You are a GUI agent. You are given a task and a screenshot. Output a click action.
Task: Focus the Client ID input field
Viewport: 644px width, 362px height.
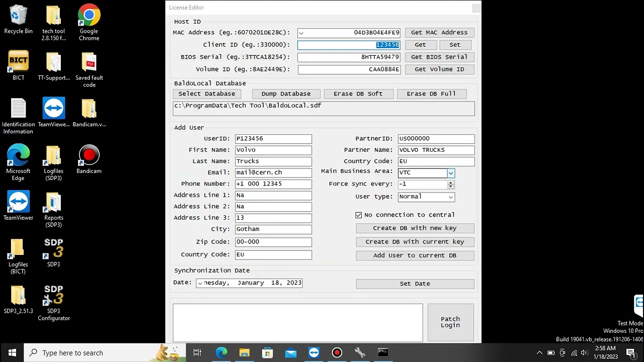click(349, 45)
